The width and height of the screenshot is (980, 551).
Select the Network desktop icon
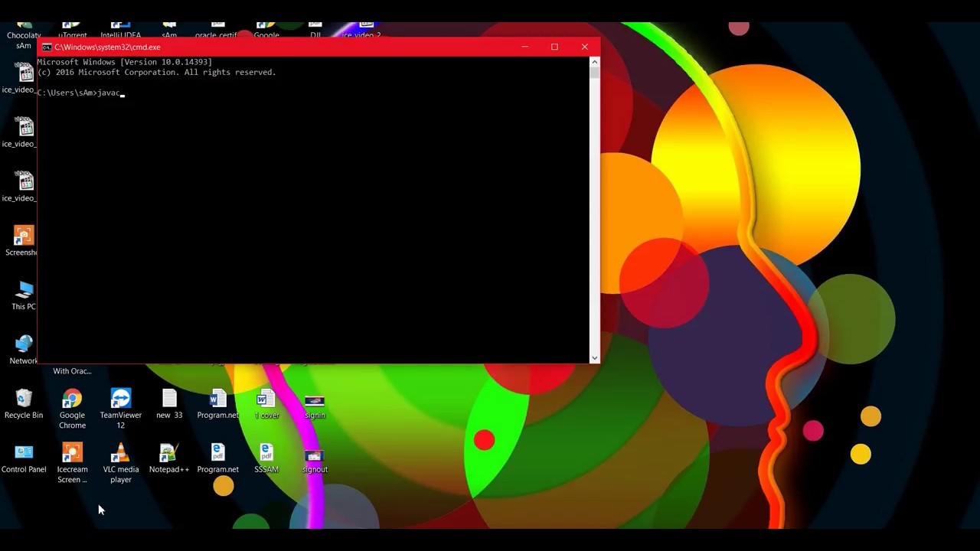pos(24,350)
